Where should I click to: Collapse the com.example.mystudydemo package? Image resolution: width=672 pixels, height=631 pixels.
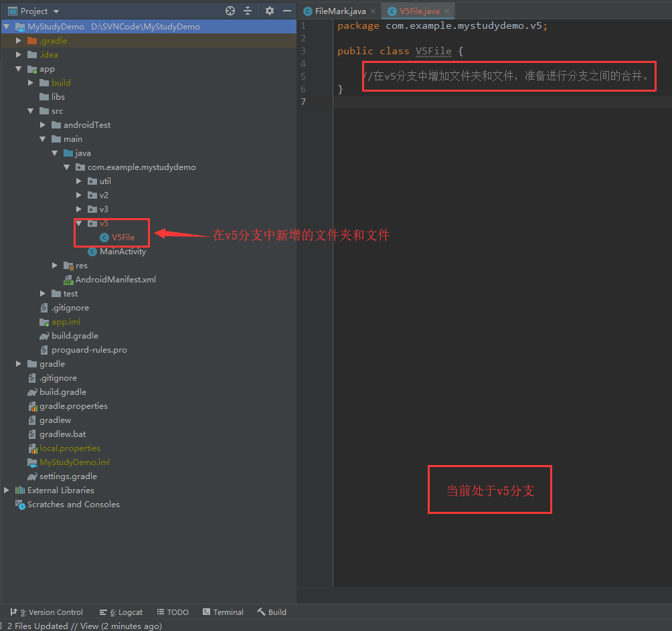[66, 167]
